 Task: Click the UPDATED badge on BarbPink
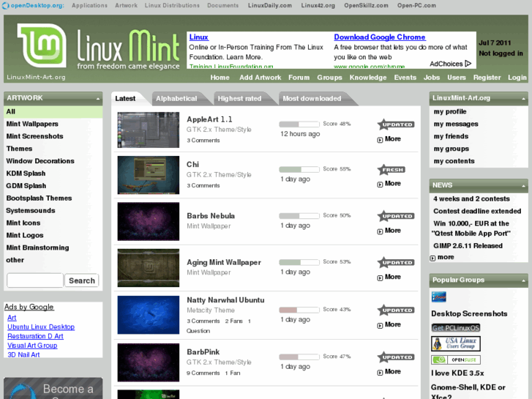click(396, 357)
